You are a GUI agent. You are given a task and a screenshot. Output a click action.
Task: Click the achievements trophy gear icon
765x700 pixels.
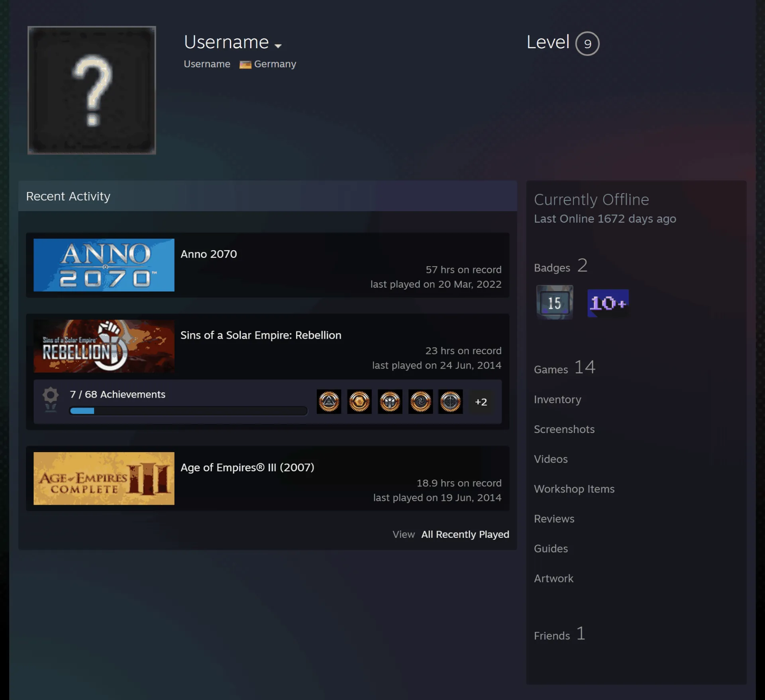coord(51,400)
